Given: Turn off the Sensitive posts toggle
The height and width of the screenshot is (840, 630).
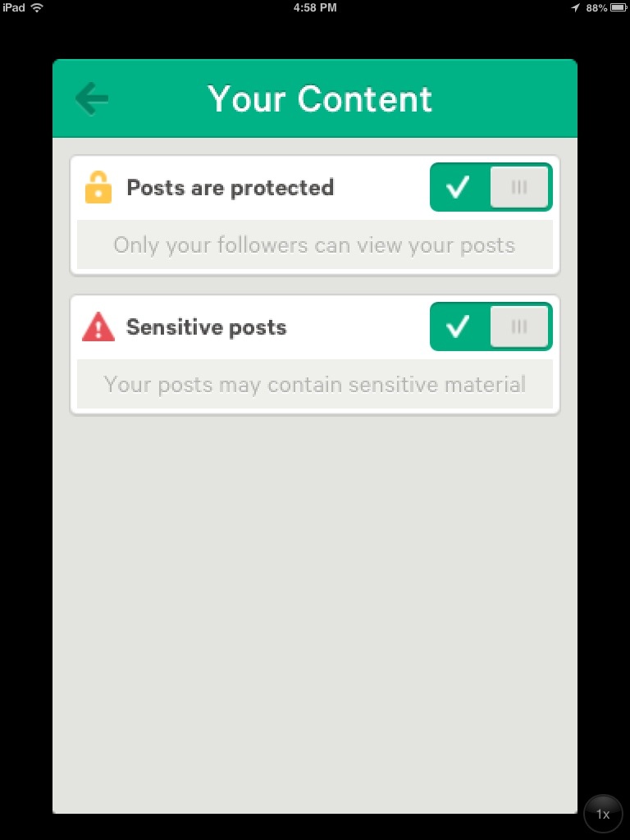Looking at the screenshot, I should (x=491, y=326).
